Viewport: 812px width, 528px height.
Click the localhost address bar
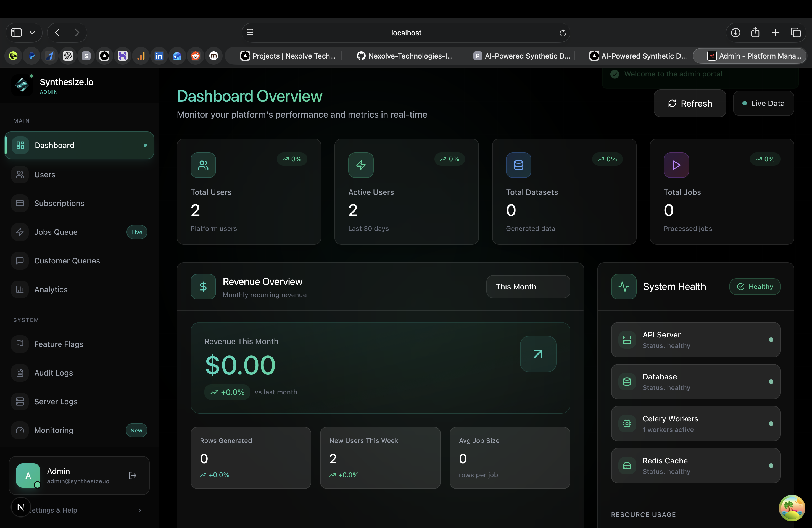pyautogui.click(x=406, y=33)
